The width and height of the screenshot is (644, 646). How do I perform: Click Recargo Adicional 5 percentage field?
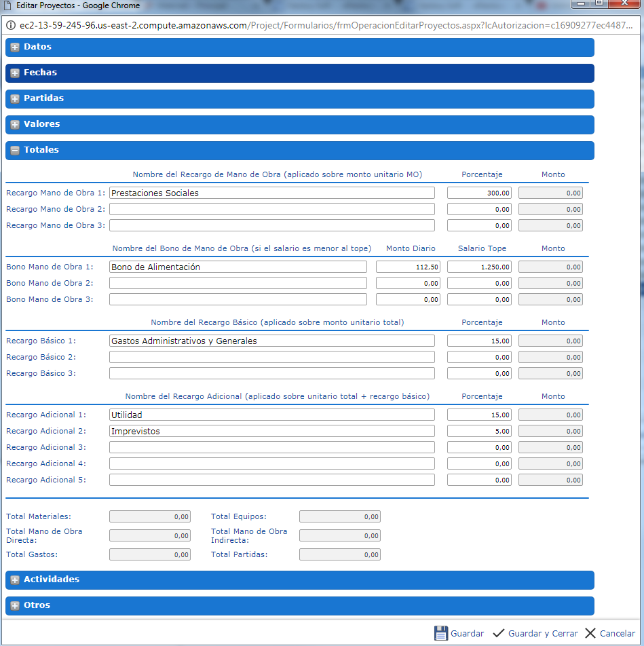point(479,480)
